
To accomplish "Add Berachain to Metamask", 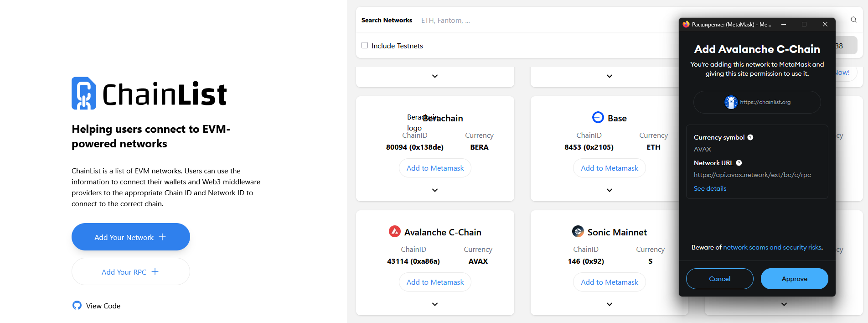I will (435, 168).
